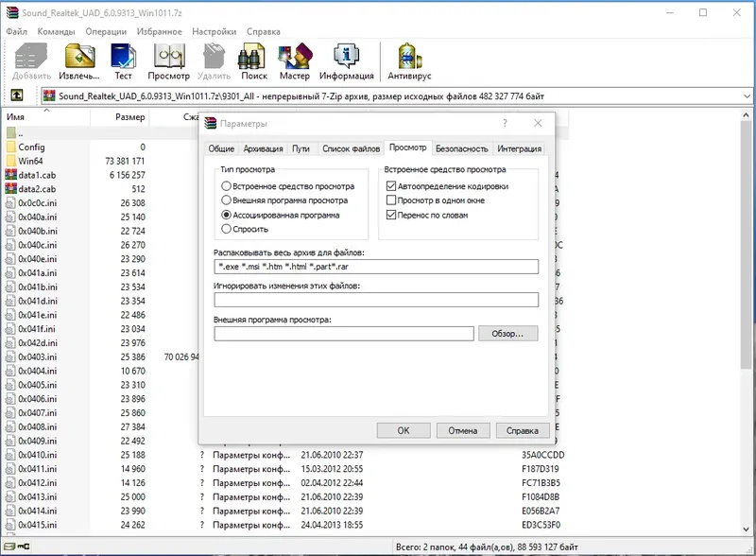This screenshot has height=556, width=756.
Task: Click scrollbar up arrow in file list
Action: (746, 115)
